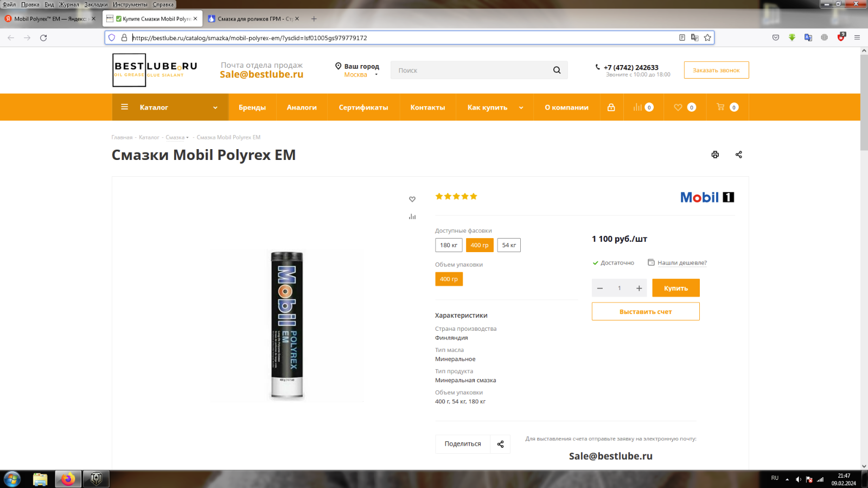Increase quantity with the plus button

coord(639,288)
